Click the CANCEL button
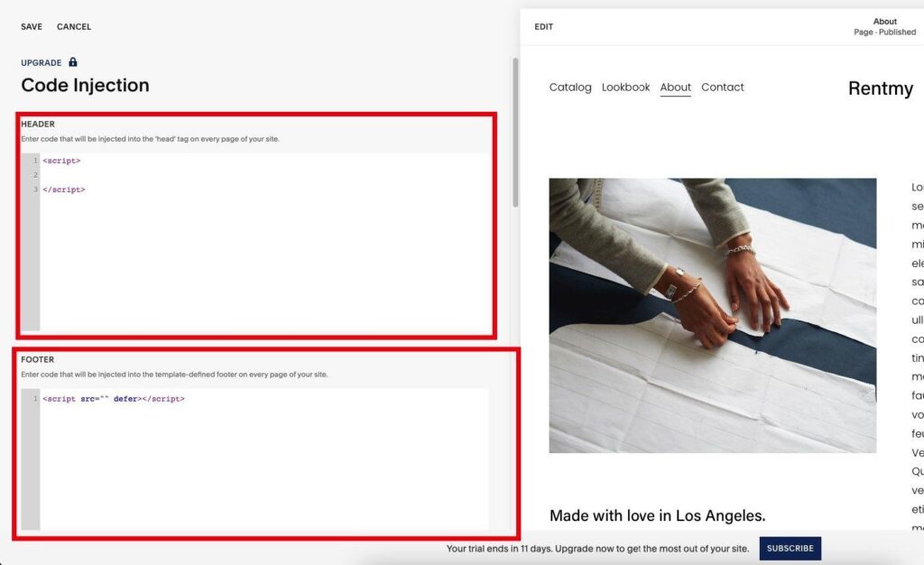This screenshot has width=924, height=565. 74,26
